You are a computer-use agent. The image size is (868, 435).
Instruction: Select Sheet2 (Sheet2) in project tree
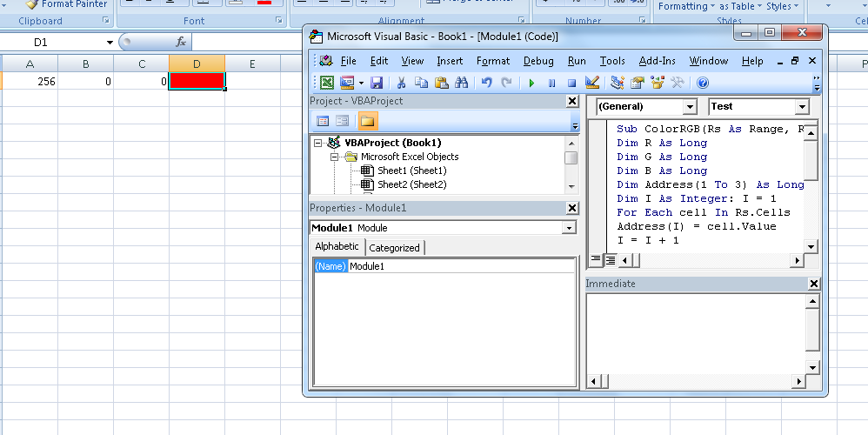click(x=412, y=184)
